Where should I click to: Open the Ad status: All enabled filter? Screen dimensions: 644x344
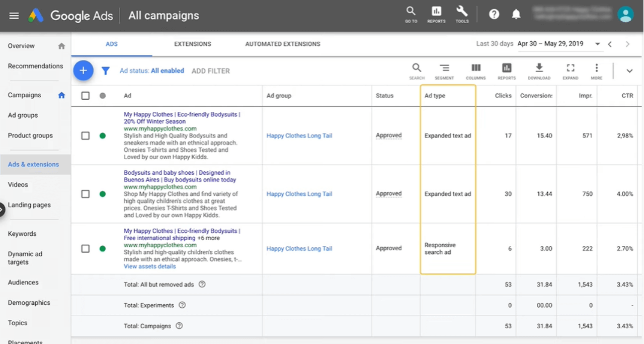click(x=152, y=71)
